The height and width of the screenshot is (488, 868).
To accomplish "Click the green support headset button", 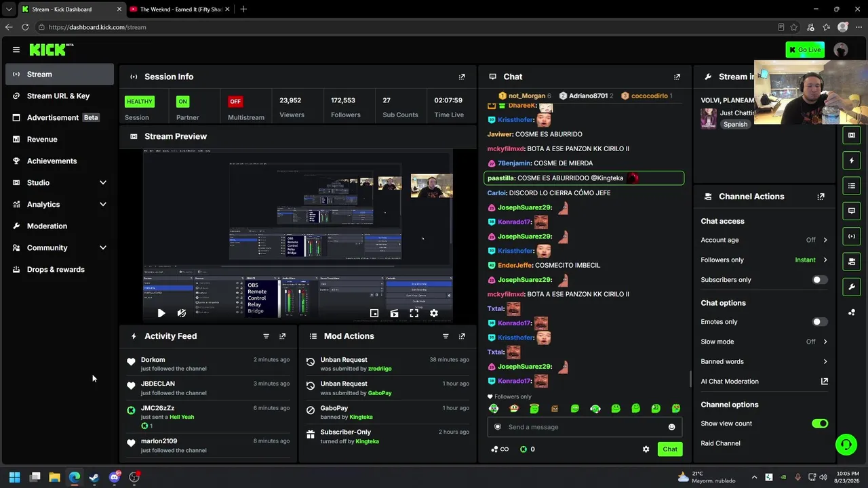I will 846,445.
